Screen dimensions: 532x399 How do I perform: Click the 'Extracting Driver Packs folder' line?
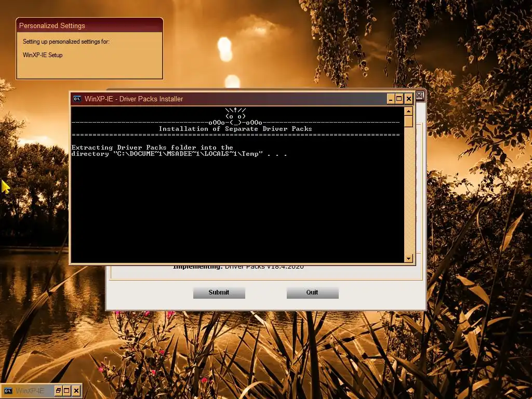point(152,147)
